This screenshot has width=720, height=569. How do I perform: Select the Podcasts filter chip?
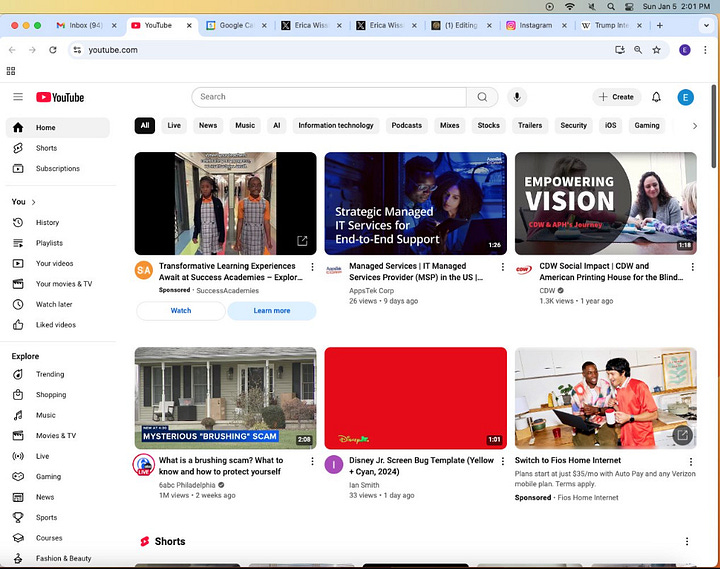point(406,125)
